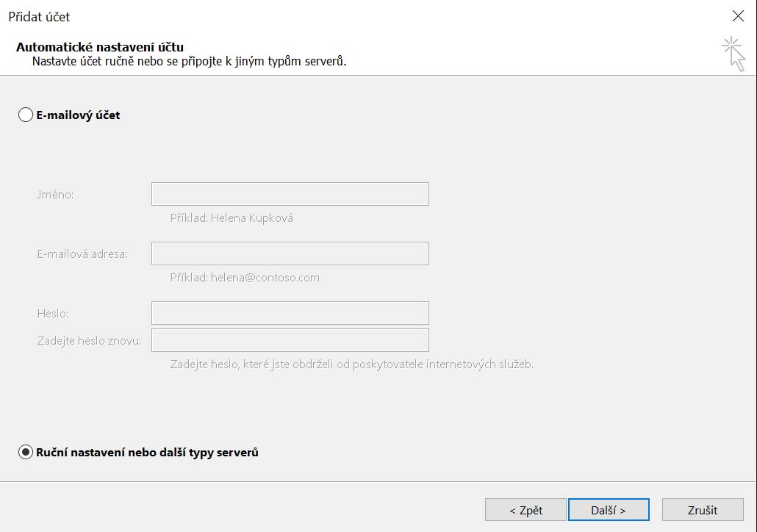The height and width of the screenshot is (532, 757).
Task: Select the E-mailový účet radio button
Action: pyautogui.click(x=26, y=115)
